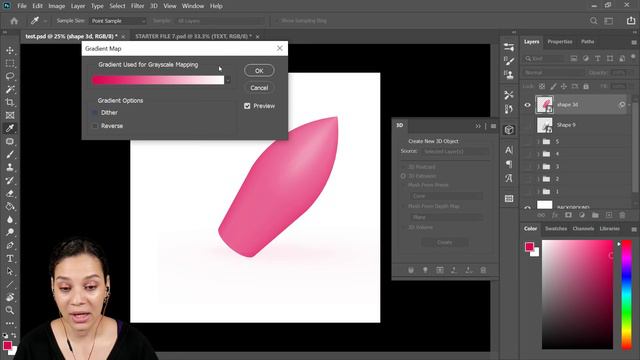Delete layer with trash icon in Layers panel
The width and height of the screenshot is (640, 360).
(x=622, y=215)
